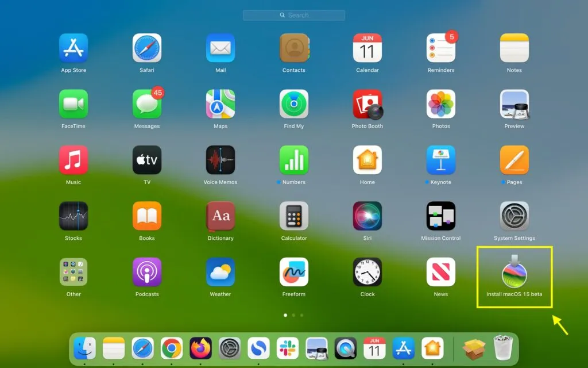Viewport: 588px width, 368px height.
Task: Open Calendar in the Launchpad grid
Action: click(367, 48)
